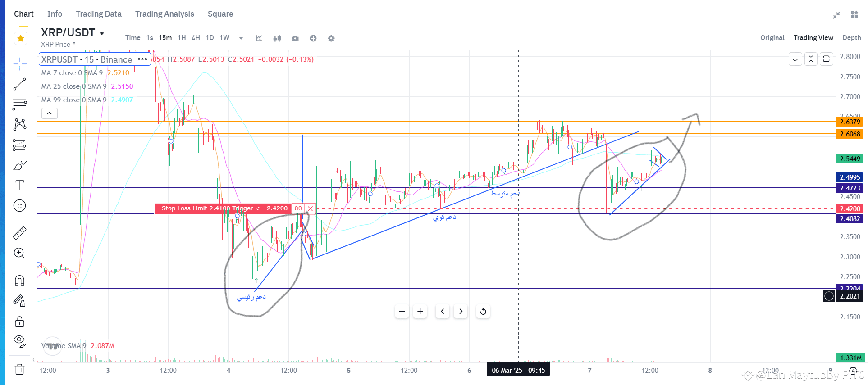Select the 1D interval
The height and width of the screenshot is (385, 868).
(x=210, y=38)
